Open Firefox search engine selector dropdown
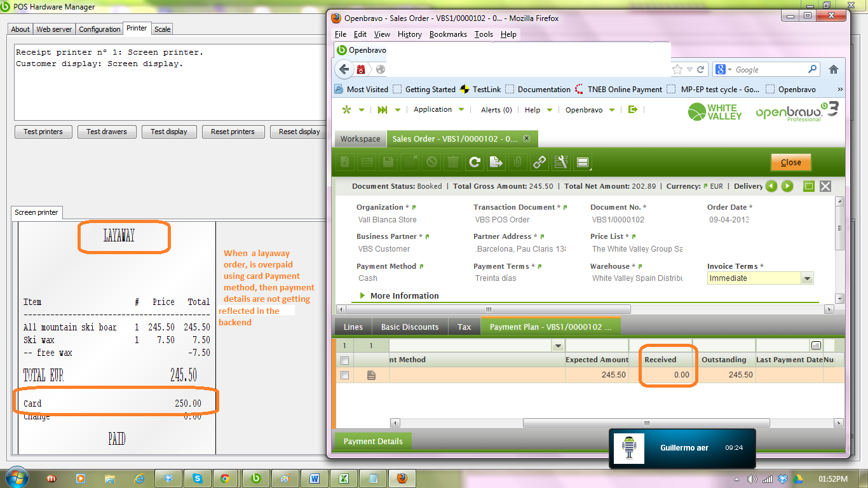This screenshot has height=488, width=868. pyautogui.click(x=724, y=69)
